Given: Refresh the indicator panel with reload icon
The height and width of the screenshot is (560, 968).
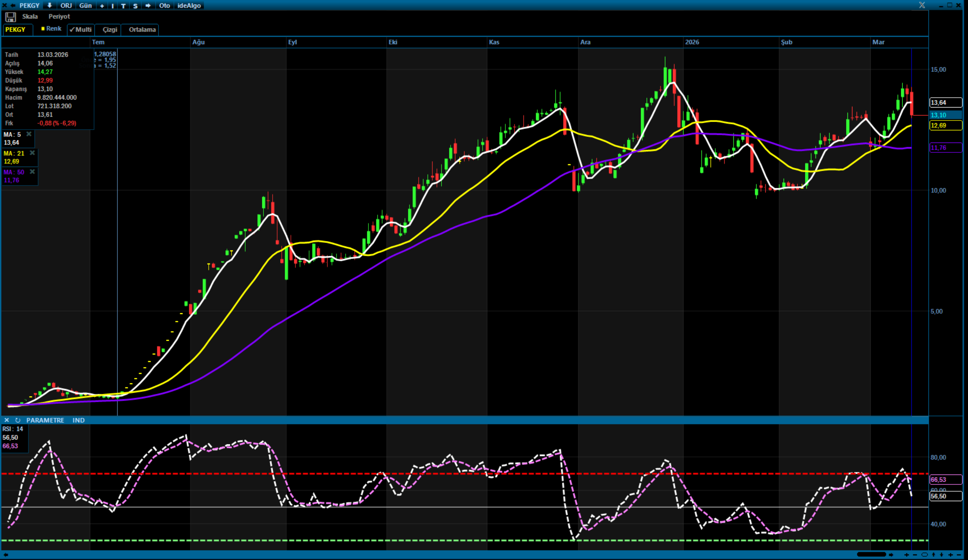Looking at the screenshot, I should tap(17, 420).
